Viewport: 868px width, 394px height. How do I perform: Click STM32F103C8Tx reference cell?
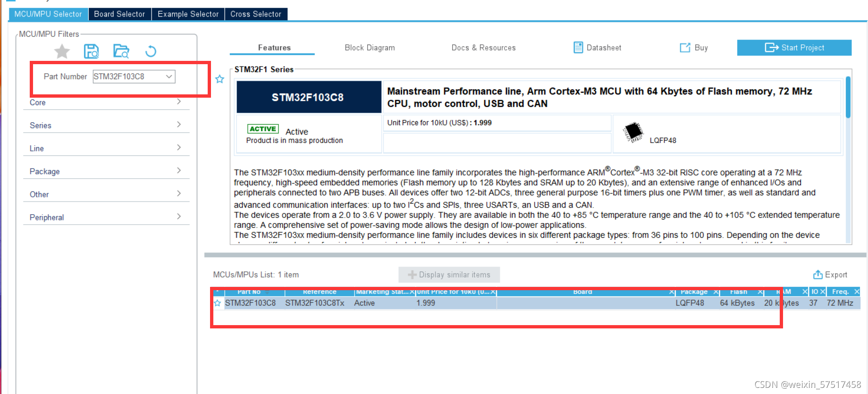pos(315,303)
